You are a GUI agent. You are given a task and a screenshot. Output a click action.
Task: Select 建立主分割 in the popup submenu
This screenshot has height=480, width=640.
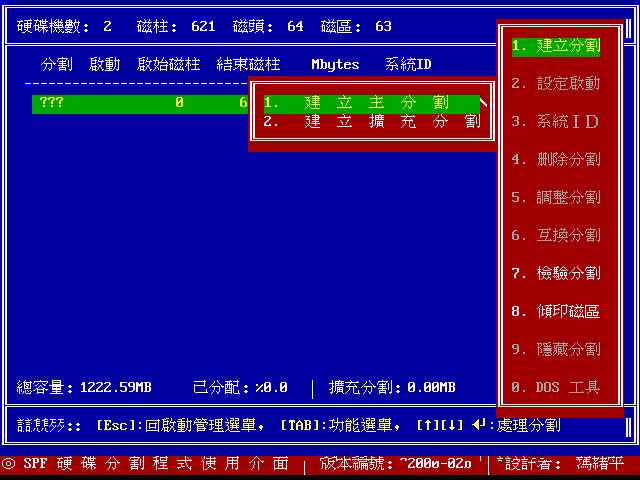click(x=371, y=103)
